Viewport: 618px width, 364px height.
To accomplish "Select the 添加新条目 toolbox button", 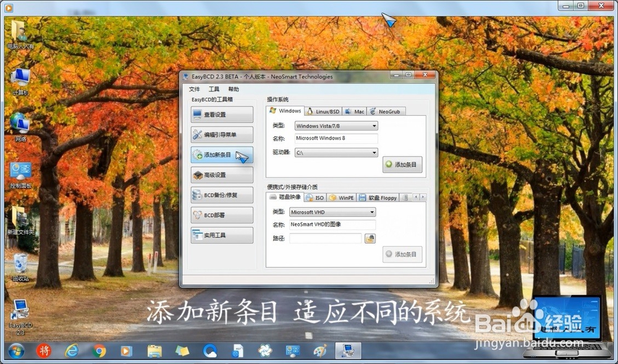I will (x=222, y=155).
